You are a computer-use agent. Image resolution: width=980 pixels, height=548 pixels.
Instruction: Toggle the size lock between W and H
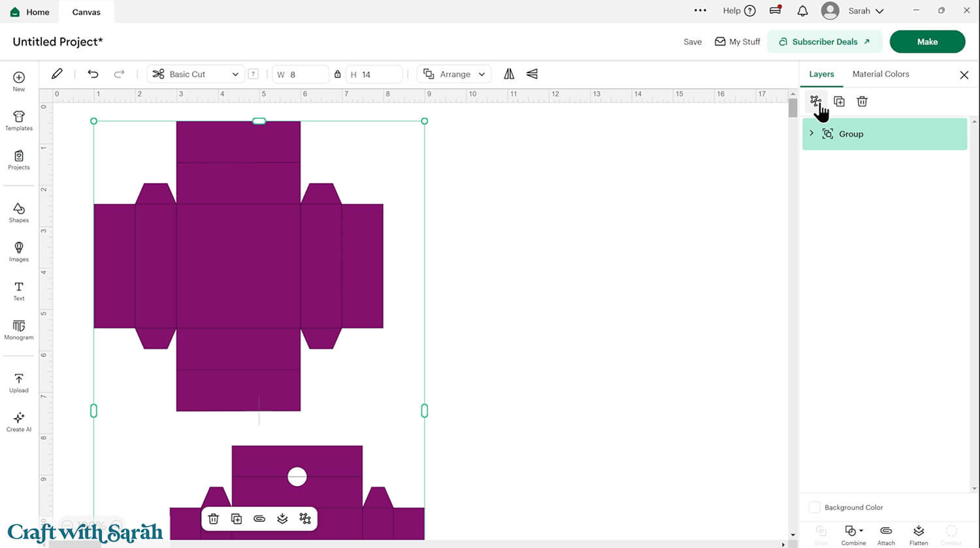pyautogui.click(x=337, y=74)
